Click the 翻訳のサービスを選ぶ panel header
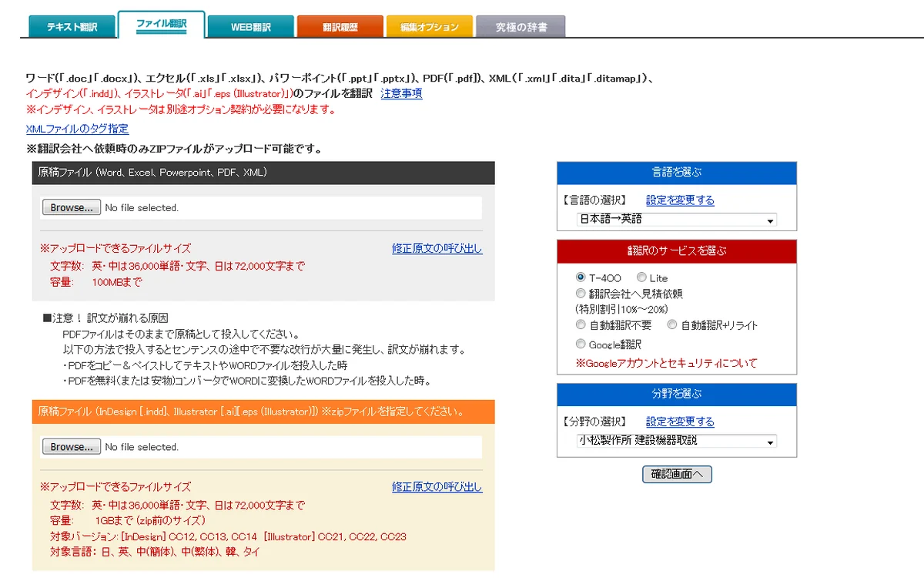924x578 pixels. pos(677,251)
